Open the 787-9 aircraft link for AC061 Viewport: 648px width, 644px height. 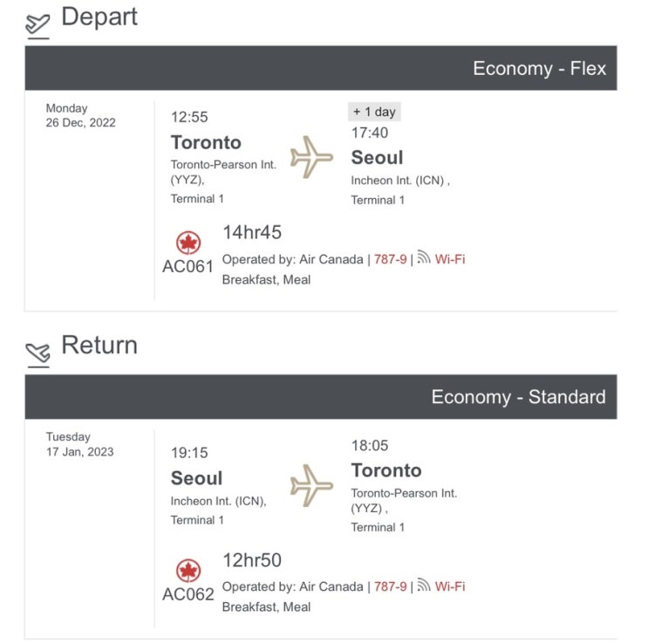click(390, 259)
